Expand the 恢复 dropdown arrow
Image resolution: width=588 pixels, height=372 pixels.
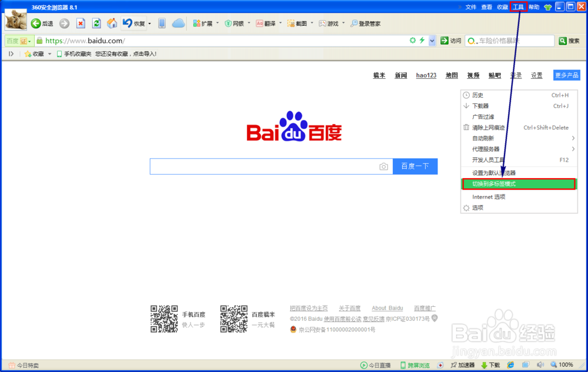[149, 24]
